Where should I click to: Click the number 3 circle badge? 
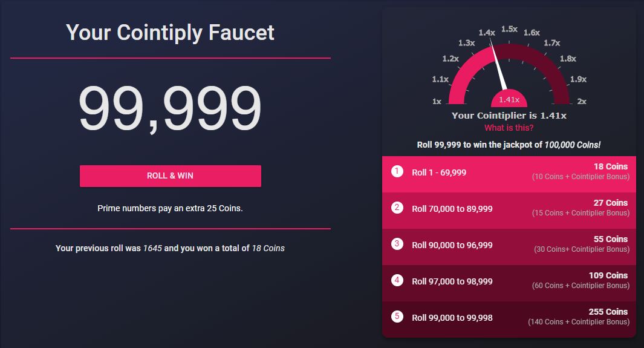[x=397, y=244]
